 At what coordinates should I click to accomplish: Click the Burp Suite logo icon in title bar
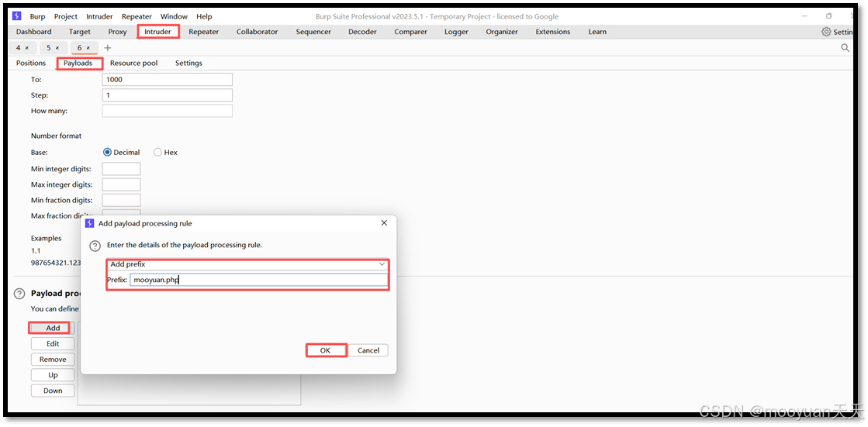(x=16, y=16)
